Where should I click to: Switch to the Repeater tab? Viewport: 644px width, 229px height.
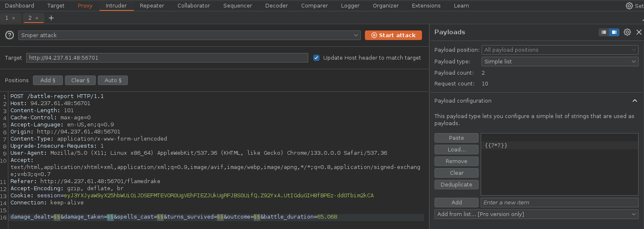click(x=152, y=6)
